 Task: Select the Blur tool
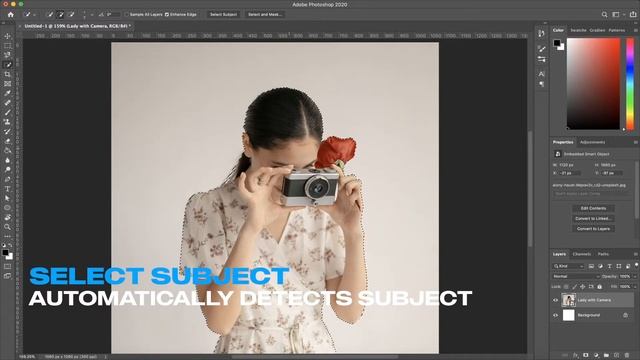(7, 160)
